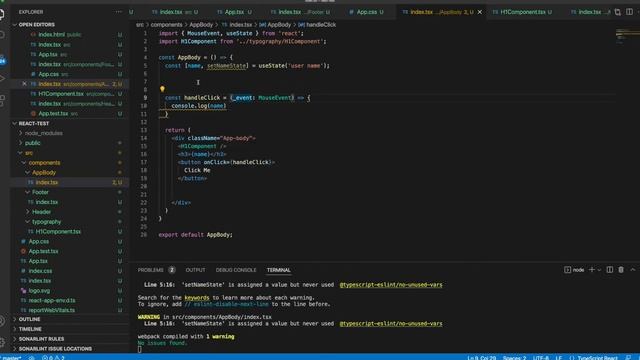The width and height of the screenshot is (640, 360).
Task: Select the TERMINAL panel tab
Action: pos(279,270)
